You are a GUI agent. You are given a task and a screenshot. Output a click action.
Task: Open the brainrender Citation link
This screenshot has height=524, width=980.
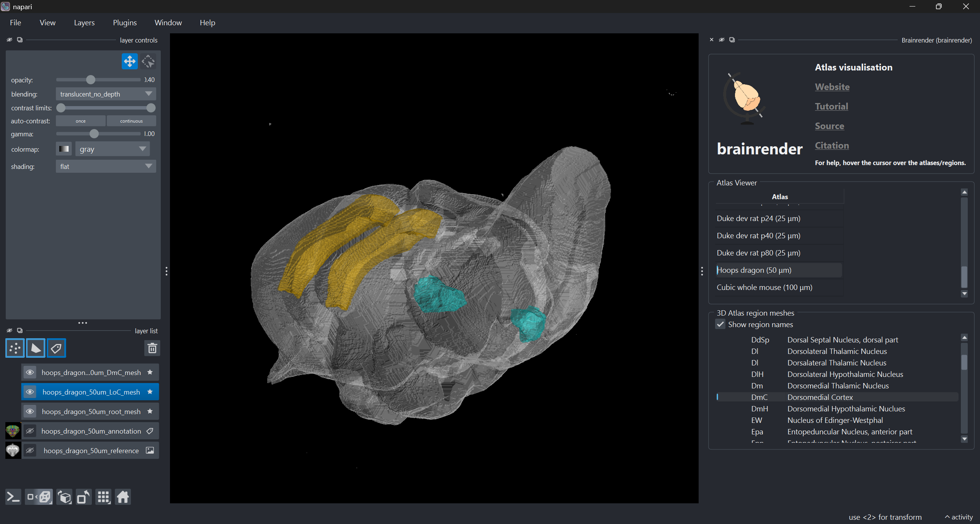(832, 146)
